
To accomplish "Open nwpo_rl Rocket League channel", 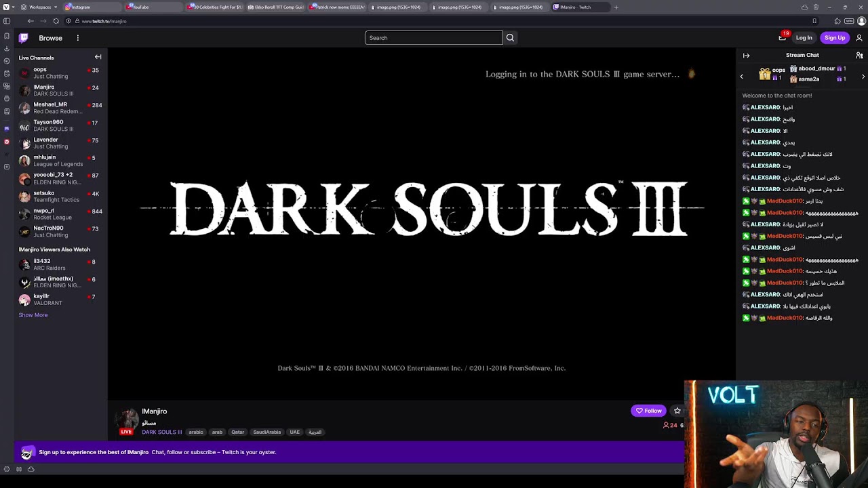I will (x=60, y=214).
